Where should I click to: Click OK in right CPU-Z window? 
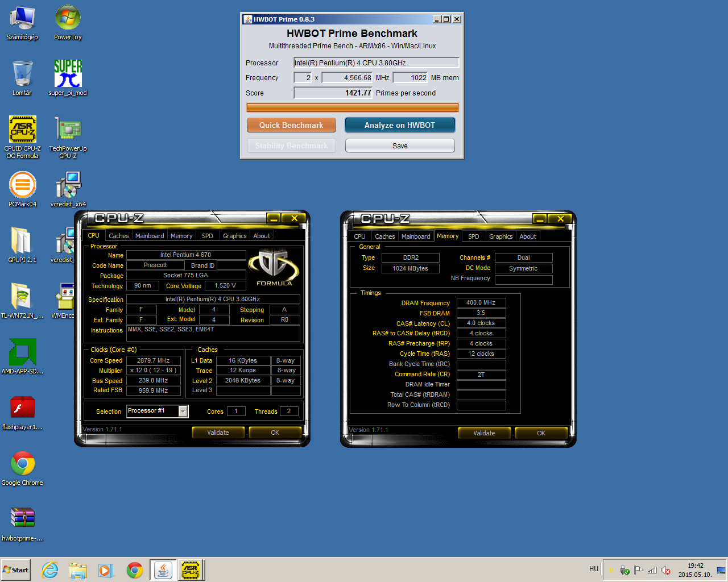tap(541, 433)
